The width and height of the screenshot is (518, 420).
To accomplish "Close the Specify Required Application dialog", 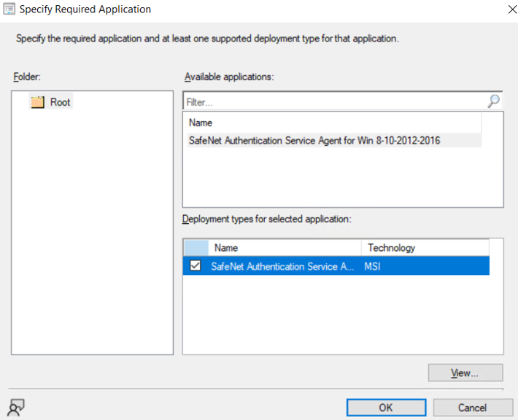I will point(512,9).
